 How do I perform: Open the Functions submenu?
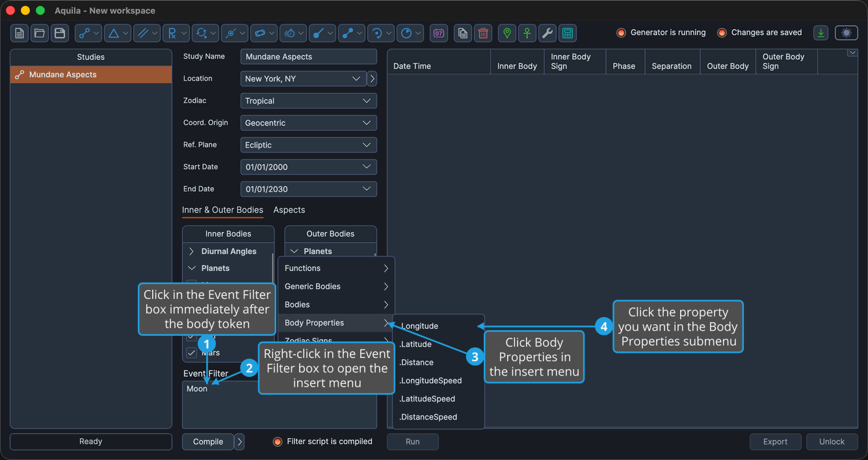pos(336,268)
